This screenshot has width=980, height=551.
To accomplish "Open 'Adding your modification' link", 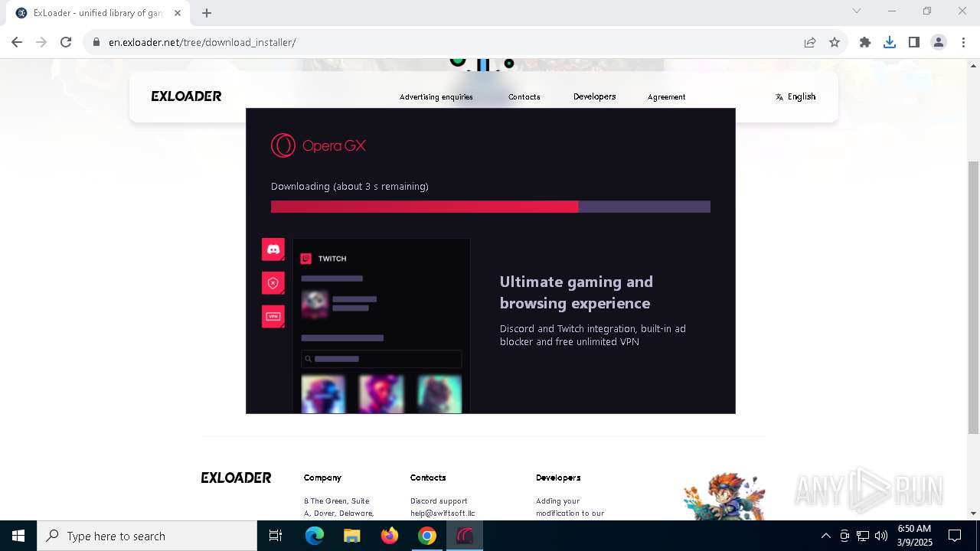I will coord(570,507).
